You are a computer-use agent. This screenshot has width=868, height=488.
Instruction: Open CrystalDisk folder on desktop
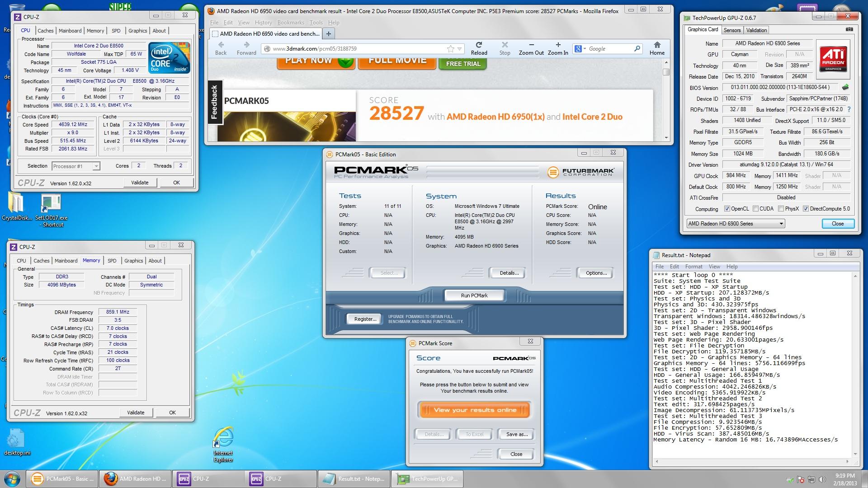[17, 206]
